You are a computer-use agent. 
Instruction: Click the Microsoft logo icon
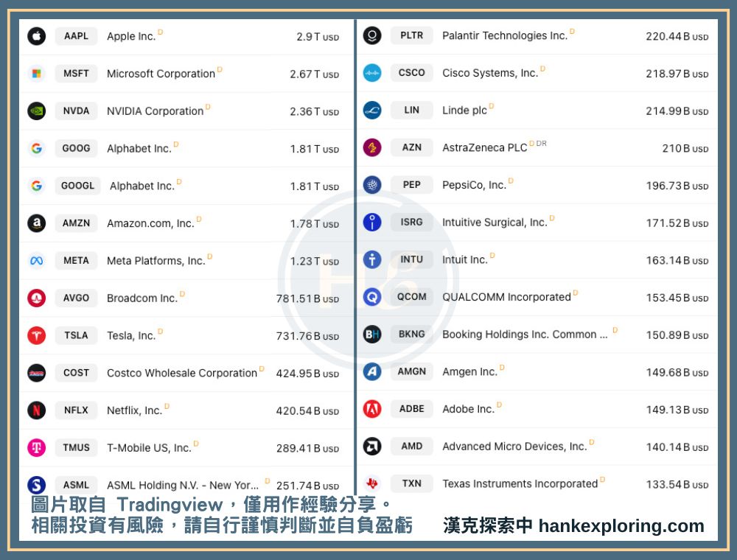coord(37,73)
